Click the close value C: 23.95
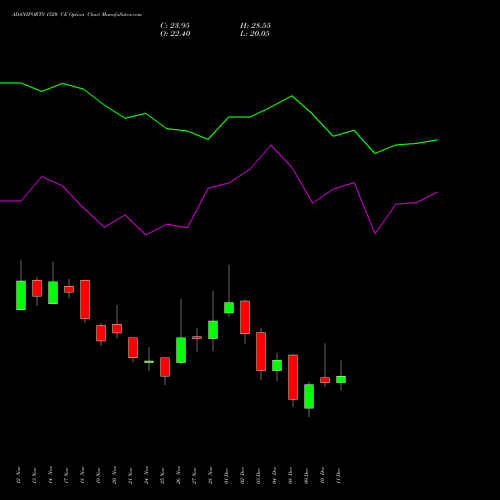This screenshot has width=500, height=500. (175, 26)
